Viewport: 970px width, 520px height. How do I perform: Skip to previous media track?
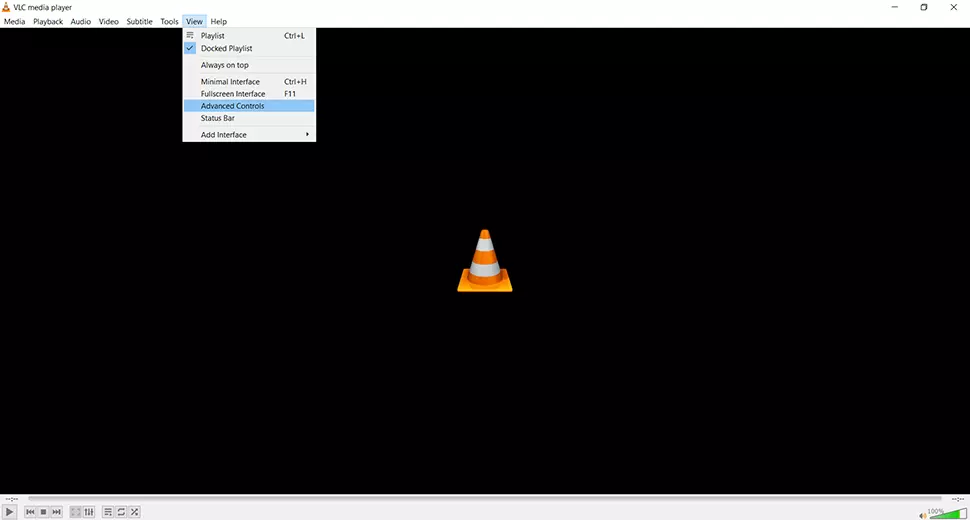(x=30, y=512)
